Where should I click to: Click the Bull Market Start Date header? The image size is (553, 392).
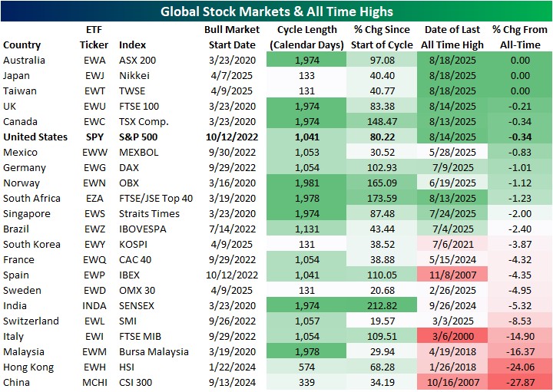coord(228,38)
